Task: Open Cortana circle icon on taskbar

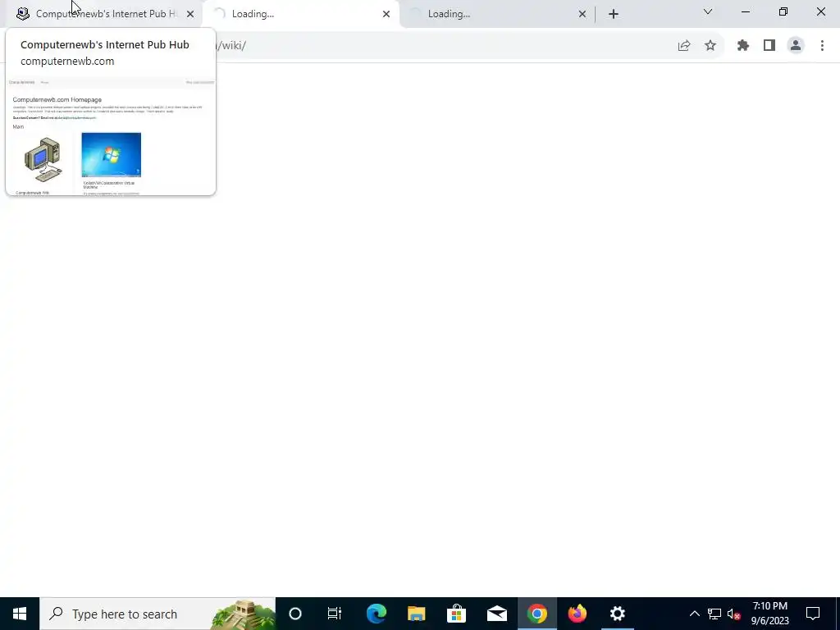Action: coord(295,614)
